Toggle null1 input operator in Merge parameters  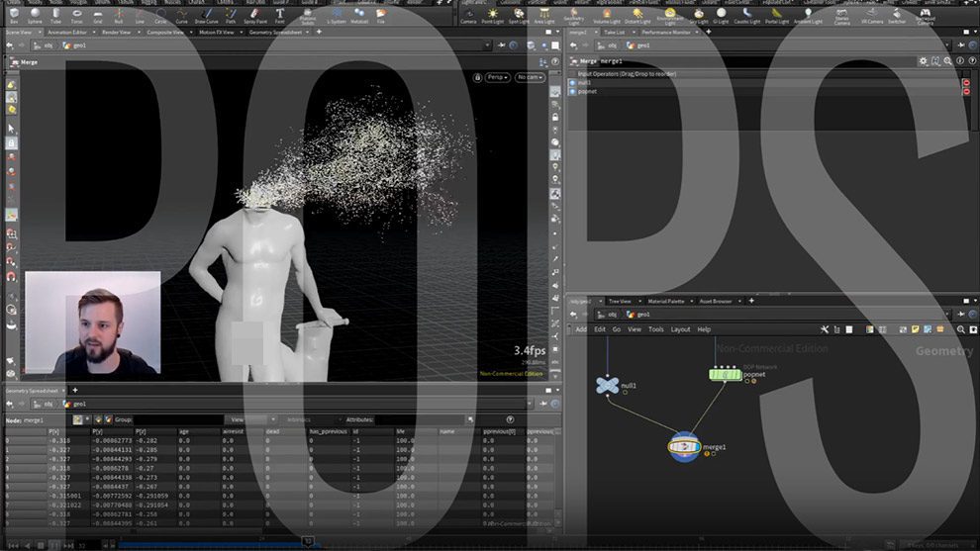tap(572, 82)
